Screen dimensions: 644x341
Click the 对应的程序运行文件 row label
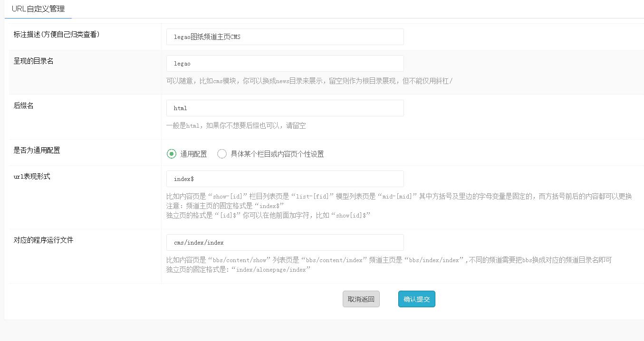coord(43,240)
